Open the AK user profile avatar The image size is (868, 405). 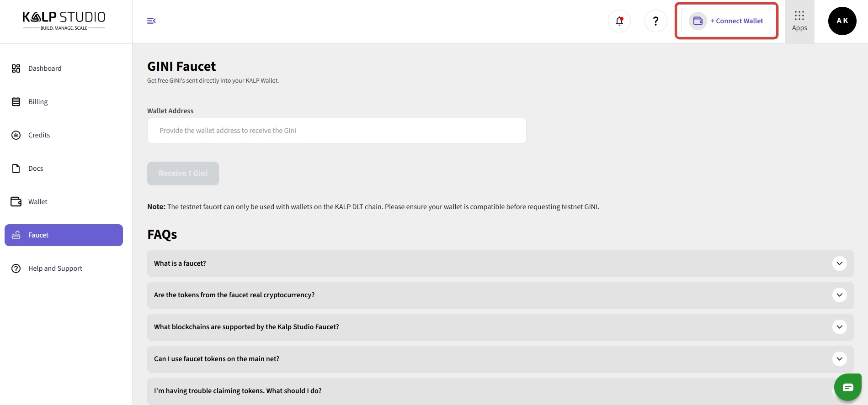tap(842, 21)
